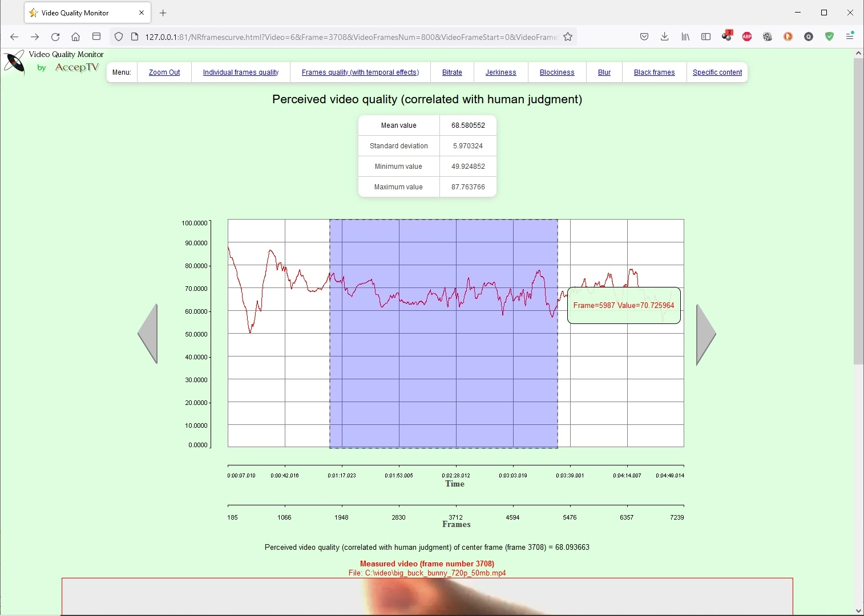Select the Blockiness menu entry
The height and width of the screenshot is (616, 864).
(557, 72)
